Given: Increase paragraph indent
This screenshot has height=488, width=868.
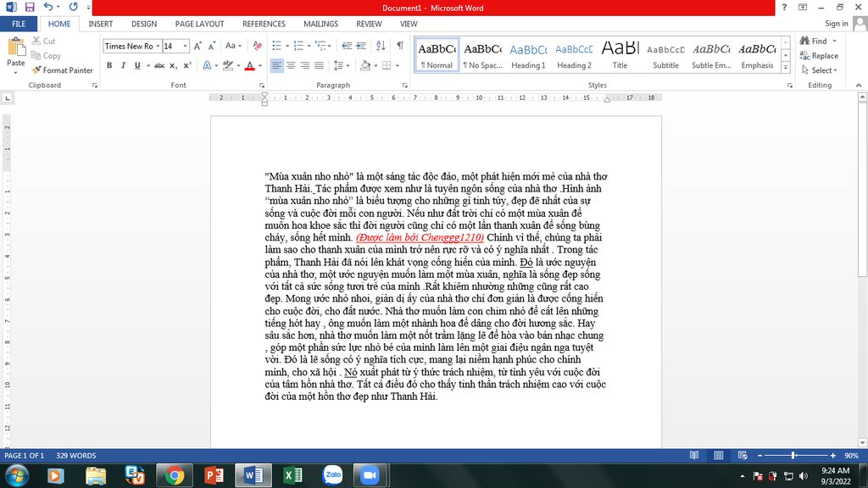Looking at the screenshot, I should point(361,46).
